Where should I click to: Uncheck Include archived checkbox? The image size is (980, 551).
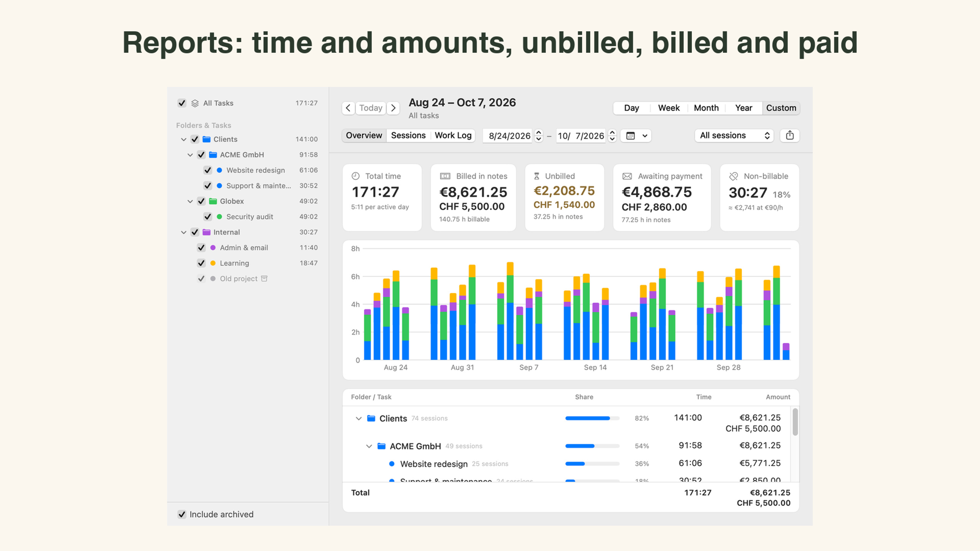[182, 514]
